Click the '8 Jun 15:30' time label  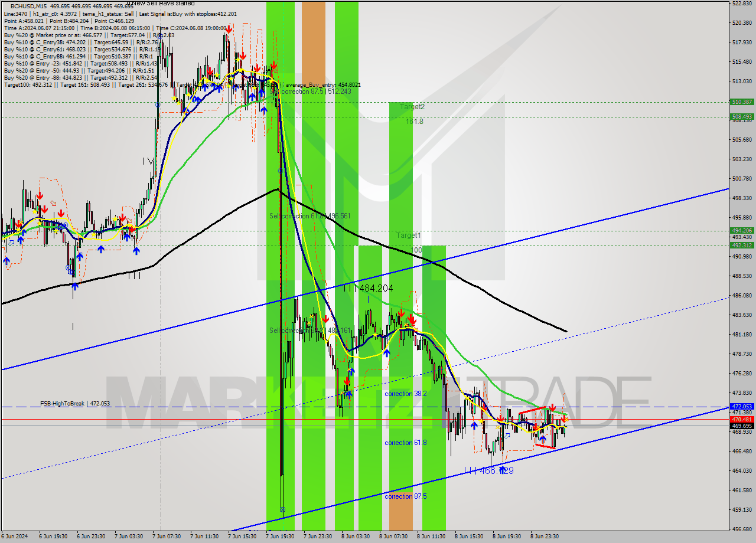(469, 537)
